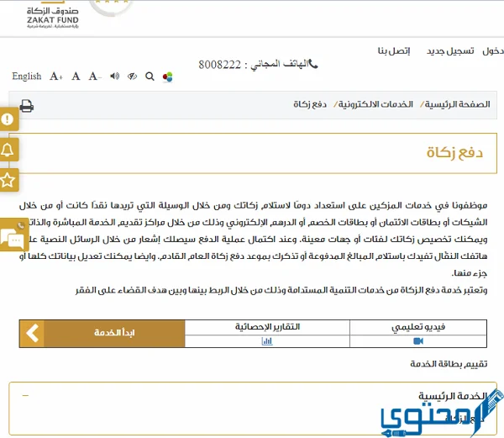Click the video camera icon
Image resolution: width=504 pixels, height=438 pixels.
pos(418,340)
